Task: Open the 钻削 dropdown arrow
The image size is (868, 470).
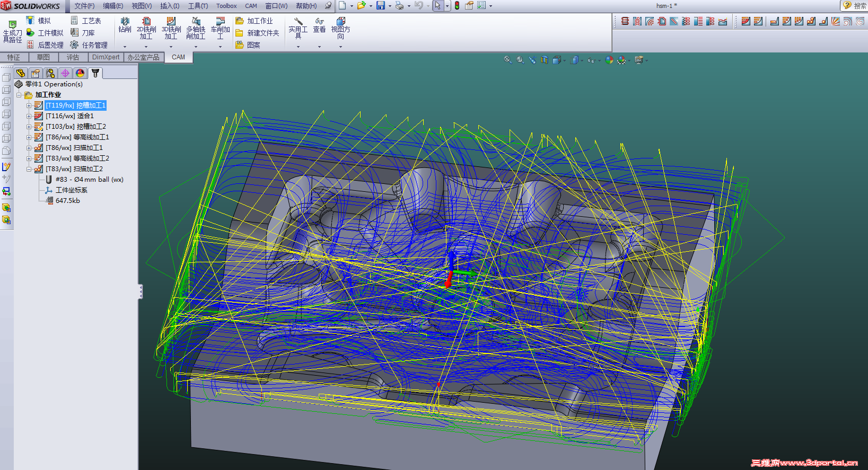Action: point(125,47)
